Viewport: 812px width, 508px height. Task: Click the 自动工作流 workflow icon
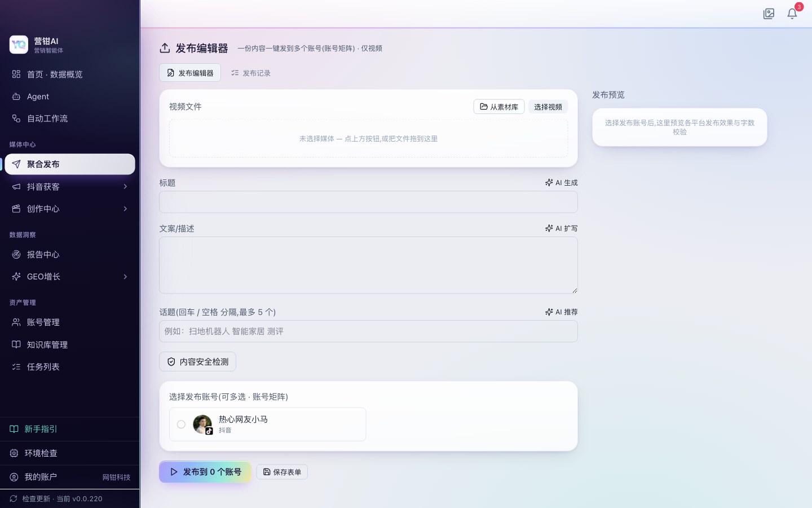pyautogui.click(x=16, y=119)
